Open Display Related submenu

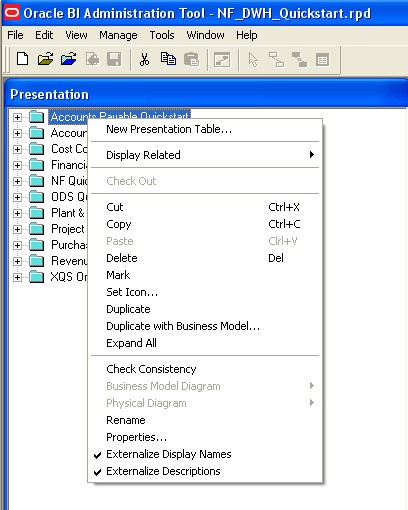click(x=205, y=155)
